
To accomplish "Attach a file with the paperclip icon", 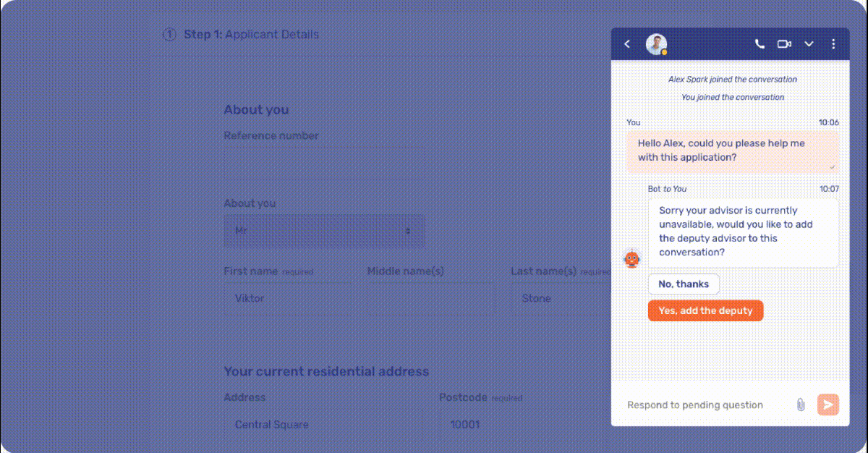I will coord(801,405).
